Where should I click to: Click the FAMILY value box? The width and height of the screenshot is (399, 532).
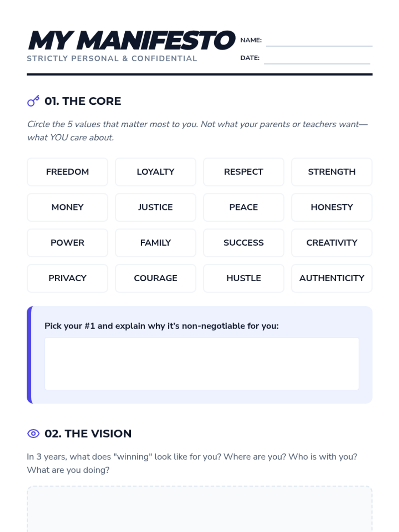tap(156, 243)
